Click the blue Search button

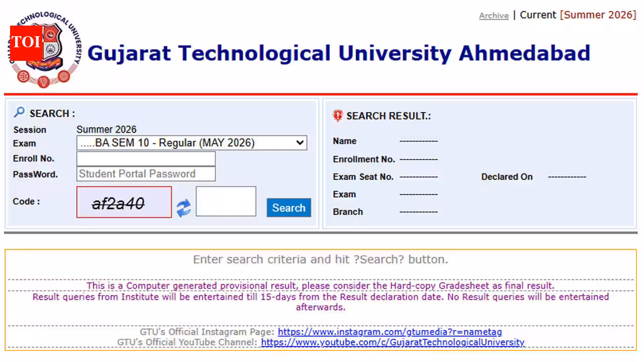[x=289, y=208]
